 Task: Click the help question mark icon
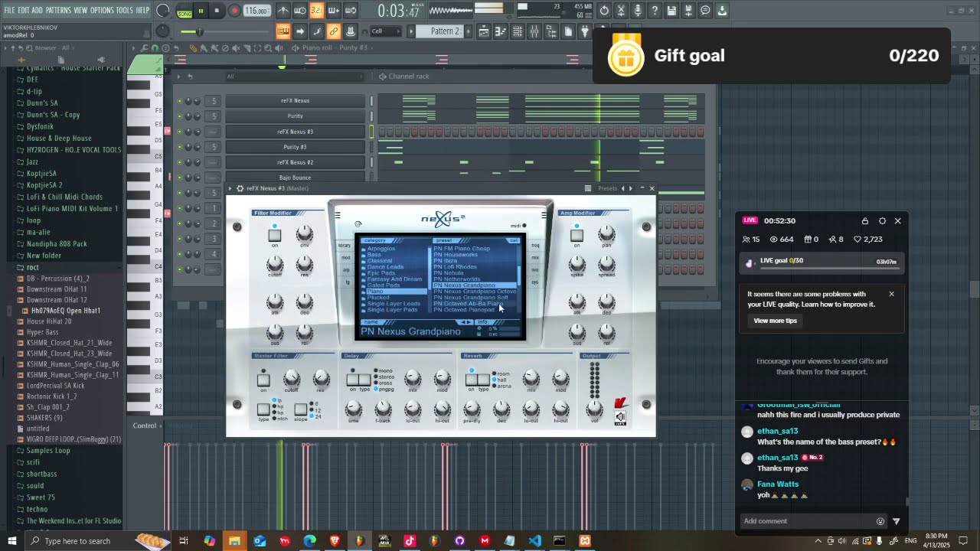pyautogui.click(x=655, y=11)
